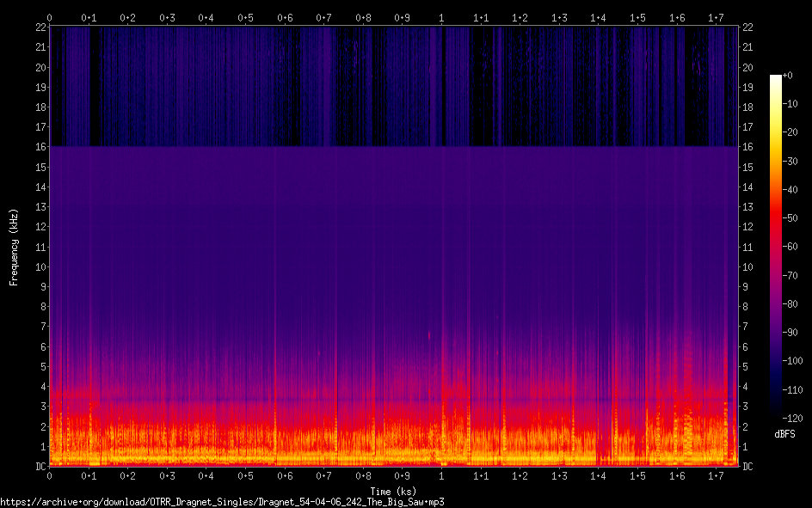
Task: Click the 1.4 tick on the bottom time axis
Action: coord(598,475)
